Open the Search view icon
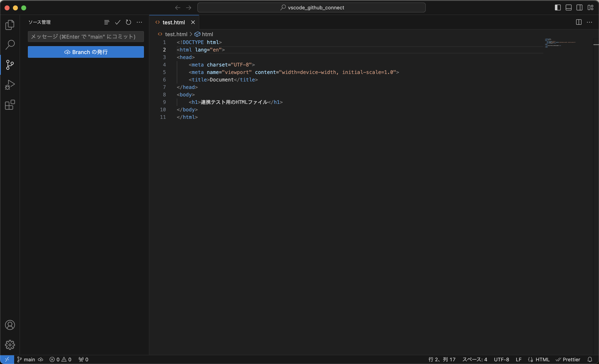Viewport: 599px width, 364px height. coord(10,45)
